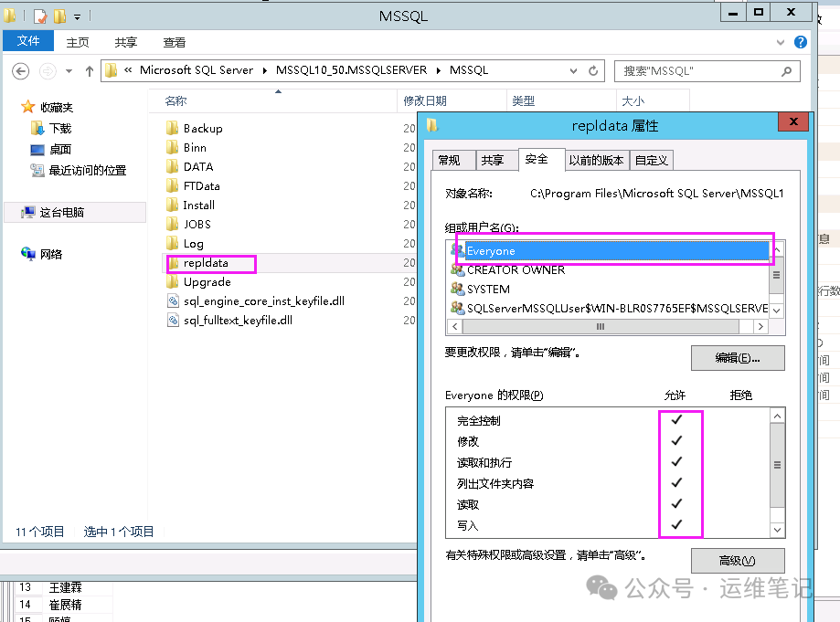Select the CREATOR OWNER user entry

[516, 270]
